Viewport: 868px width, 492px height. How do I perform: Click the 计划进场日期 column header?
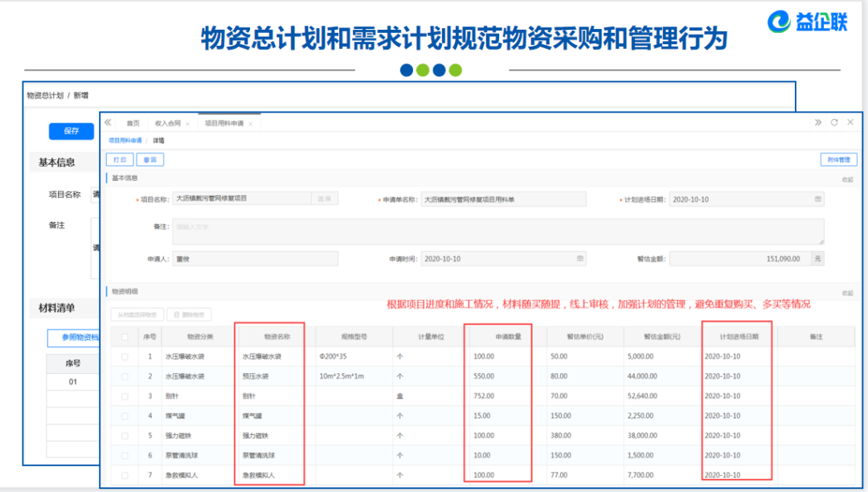click(x=739, y=337)
